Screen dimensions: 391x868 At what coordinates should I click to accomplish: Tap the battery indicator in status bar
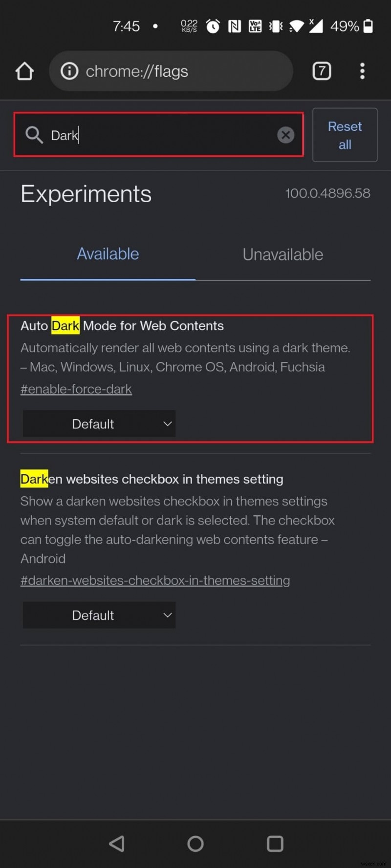(x=368, y=26)
